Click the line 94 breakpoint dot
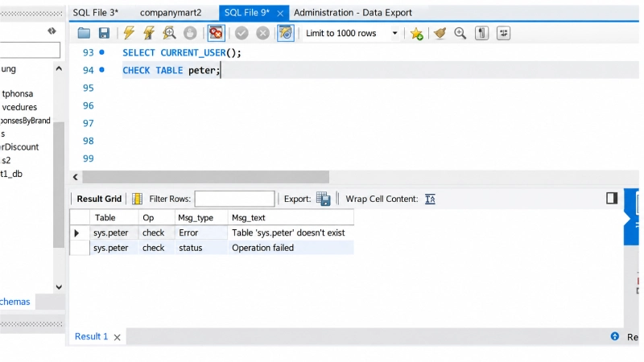This screenshot has width=644, height=362. 102,70
